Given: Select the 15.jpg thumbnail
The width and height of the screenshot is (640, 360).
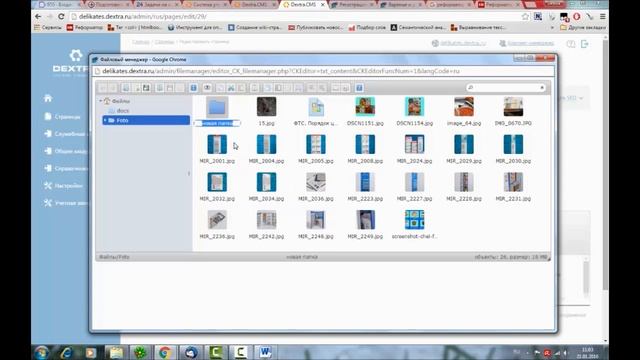Looking at the screenshot, I should [x=266, y=107].
